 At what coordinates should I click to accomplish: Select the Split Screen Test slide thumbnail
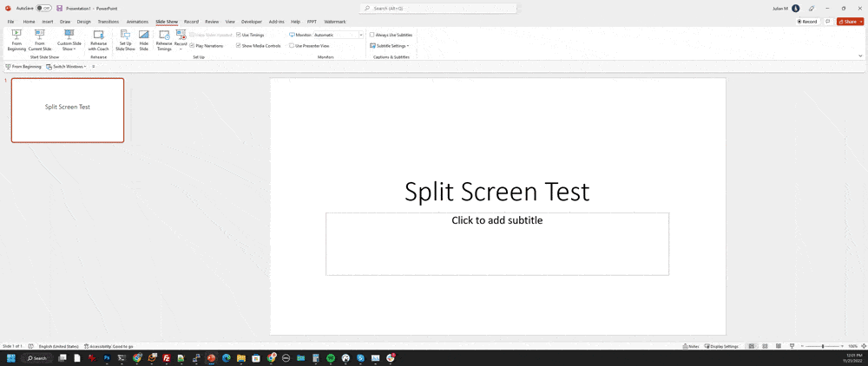(68, 110)
